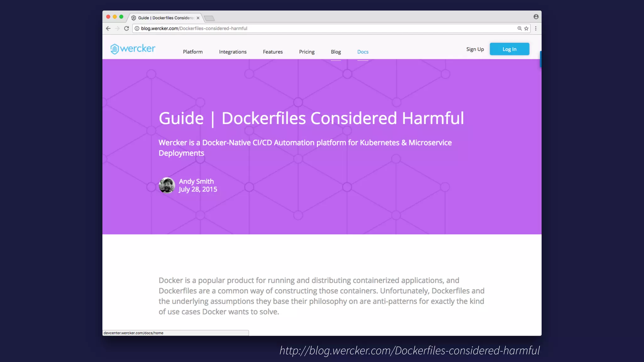Maximize the window with green button

click(121, 17)
